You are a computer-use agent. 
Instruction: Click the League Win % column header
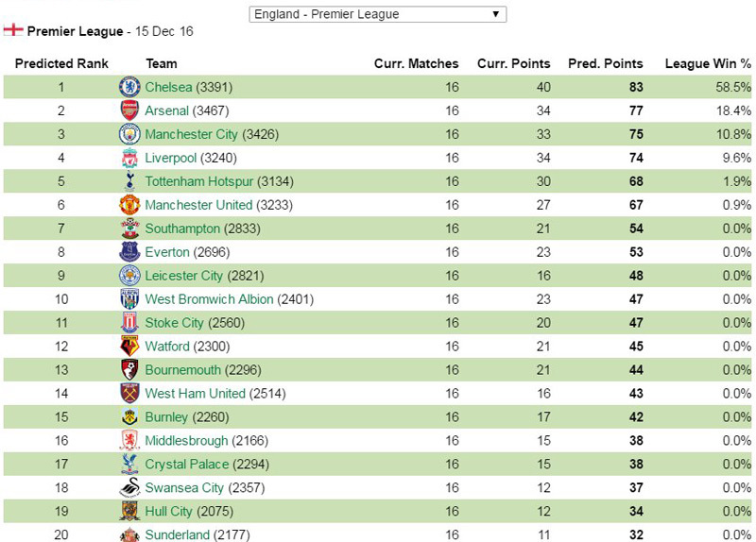708,63
